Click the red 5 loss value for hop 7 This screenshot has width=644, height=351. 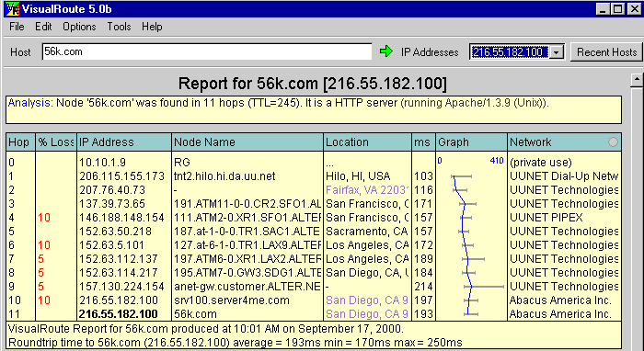pyautogui.click(x=41, y=259)
